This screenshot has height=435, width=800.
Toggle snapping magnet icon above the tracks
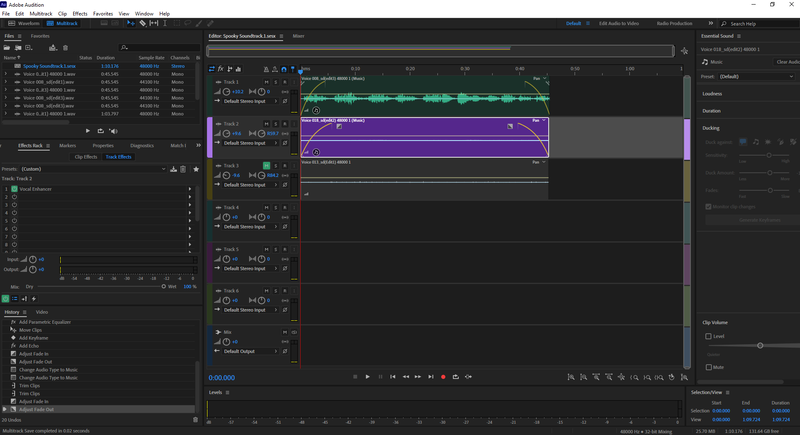click(284, 69)
